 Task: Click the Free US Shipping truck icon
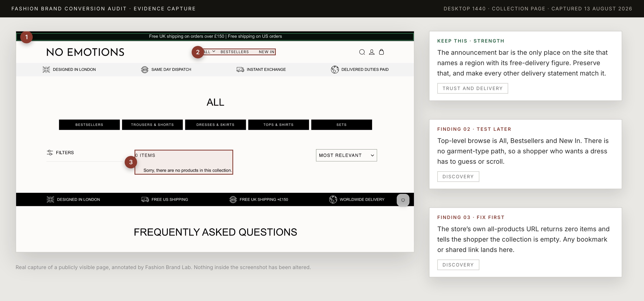coord(145,199)
